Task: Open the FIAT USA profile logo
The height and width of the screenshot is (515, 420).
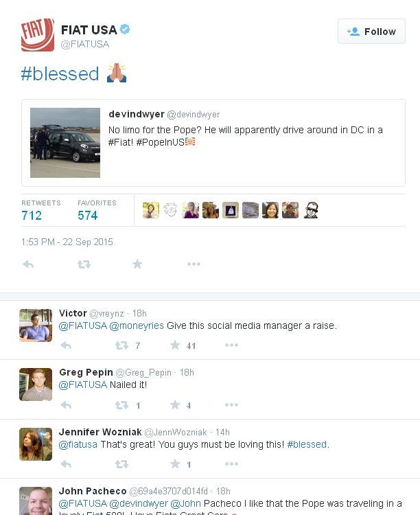Action: (38, 35)
